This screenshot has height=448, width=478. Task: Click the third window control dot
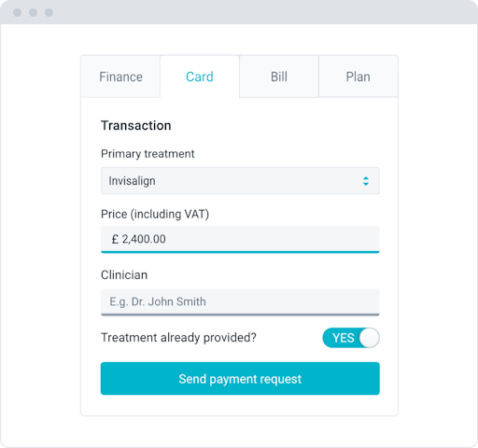pos(49,12)
